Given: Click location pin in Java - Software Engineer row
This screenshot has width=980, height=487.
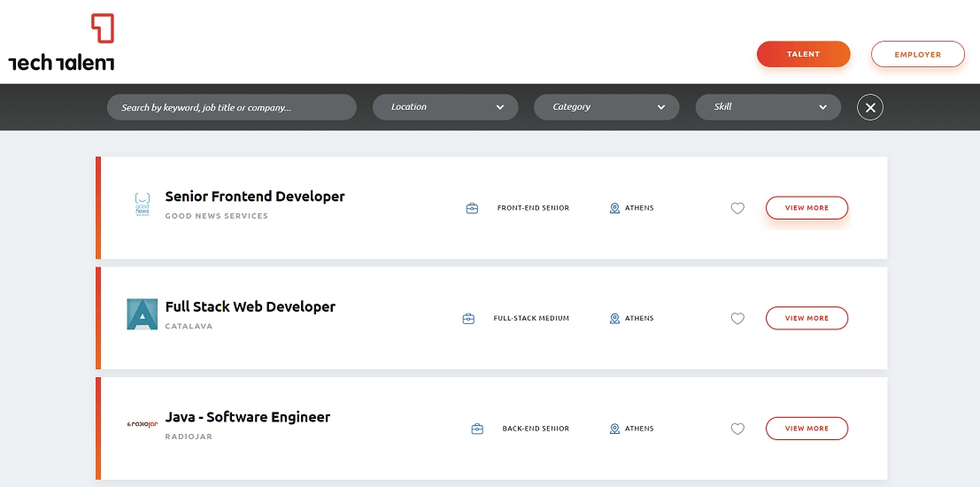Looking at the screenshot, I should 614,429.
